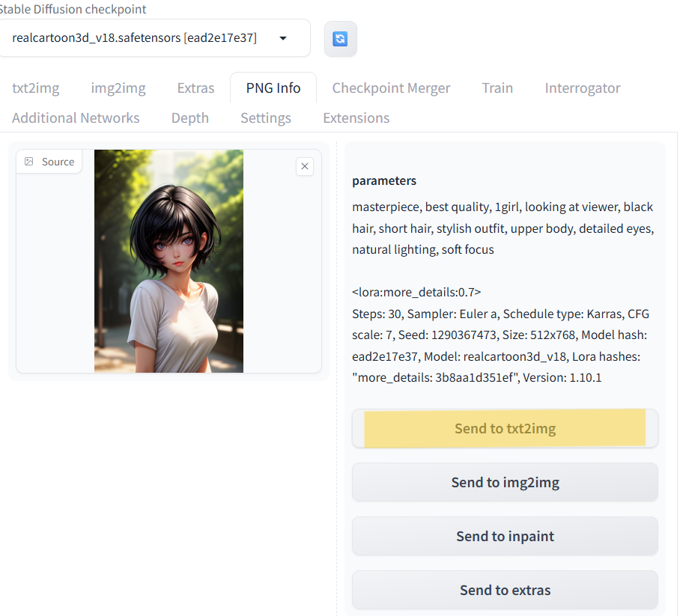Viewport: 680px width, 616px height.
Task: Click the 'parameters' heading text
Action: tap(384, 181)
